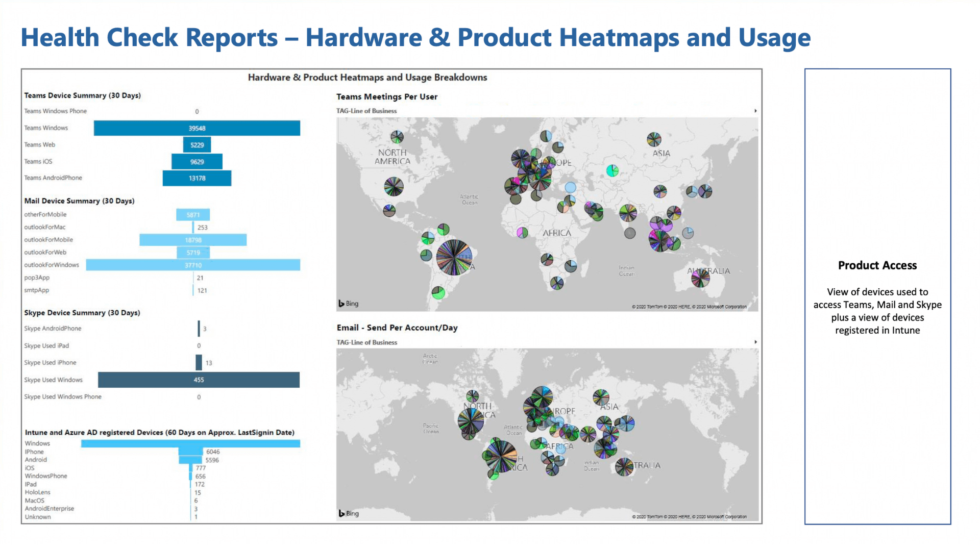The image size is (980, 551).
Task: Click the Bing logo on Email Send map
Action: click(x=349, y=513)
